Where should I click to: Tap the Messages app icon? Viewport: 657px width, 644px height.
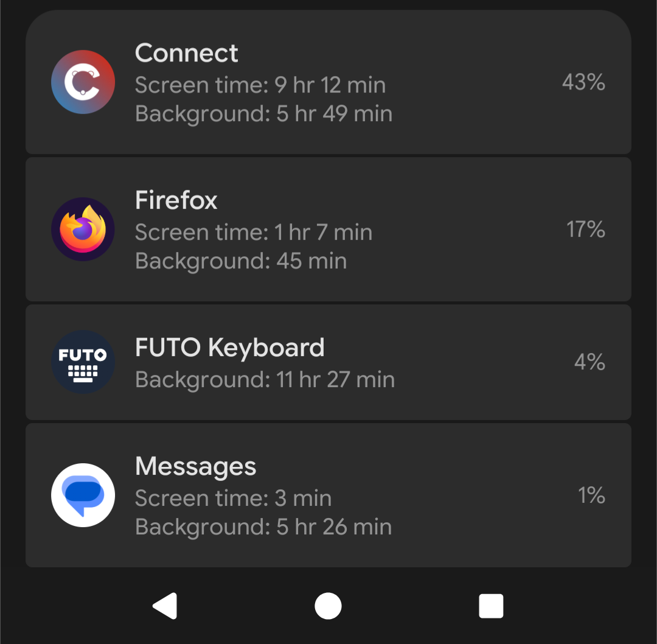coord(83,495)
